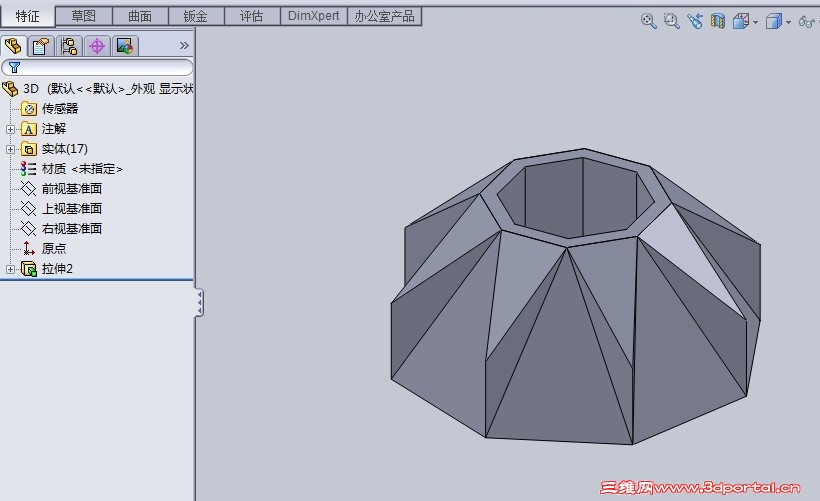Viewport: 820px width, 501px height.
Task: Open the 草图 tab
Action: pos(84,16)
